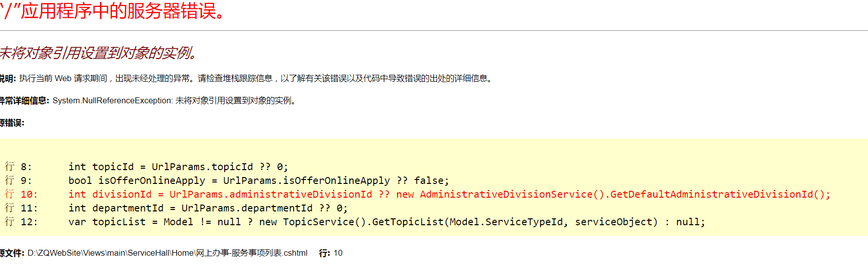Image resolution: width=868 pixels, height=268 pixels.
Task: Click departmentId variable on code line 11
Action: pyautogui.click(x=128, y=208)
